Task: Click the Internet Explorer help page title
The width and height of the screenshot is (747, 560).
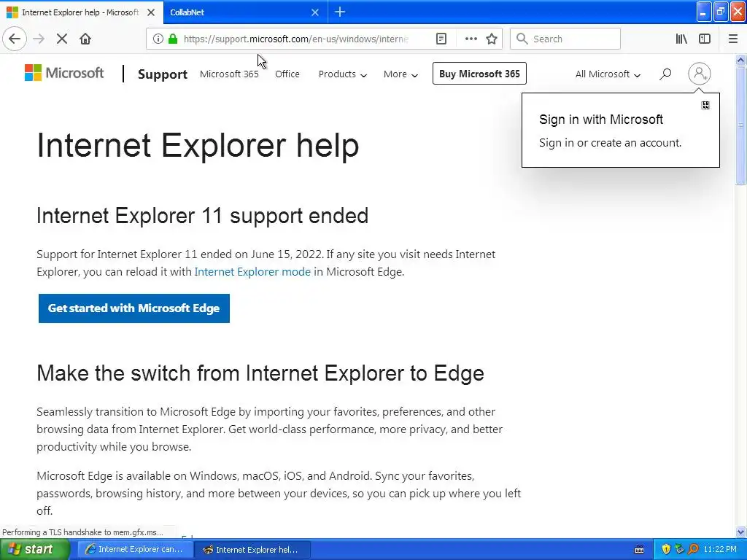Action: click(198, 145)
